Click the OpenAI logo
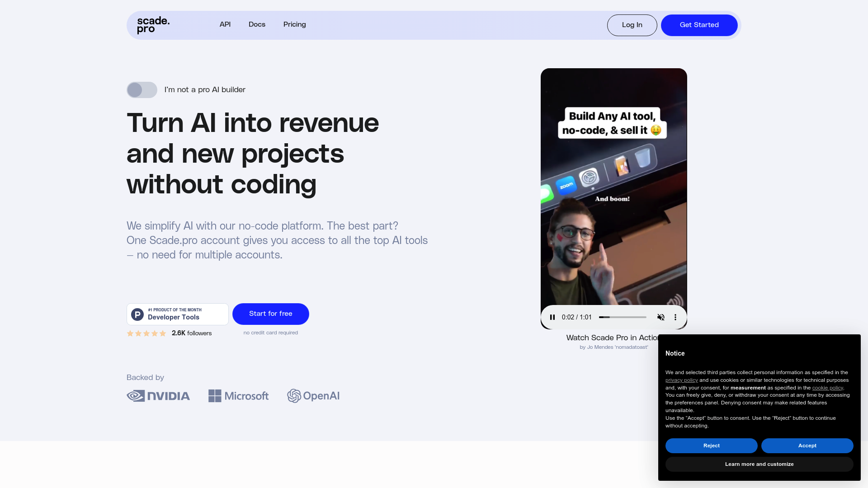Screen dimensions: 868x488 click(313, 396)
